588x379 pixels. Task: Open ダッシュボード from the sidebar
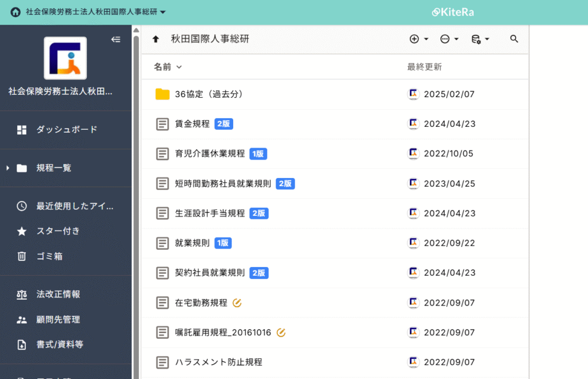[x=67, y=130]
